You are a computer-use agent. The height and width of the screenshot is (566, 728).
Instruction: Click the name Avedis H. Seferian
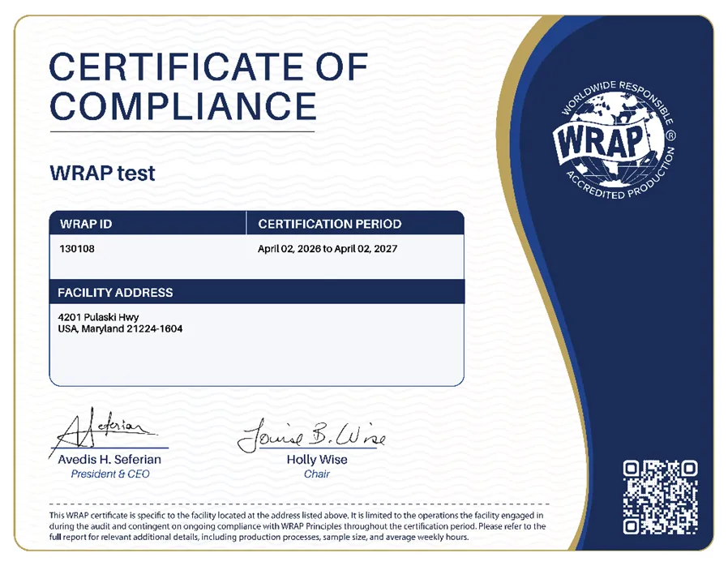click(109, 459)
